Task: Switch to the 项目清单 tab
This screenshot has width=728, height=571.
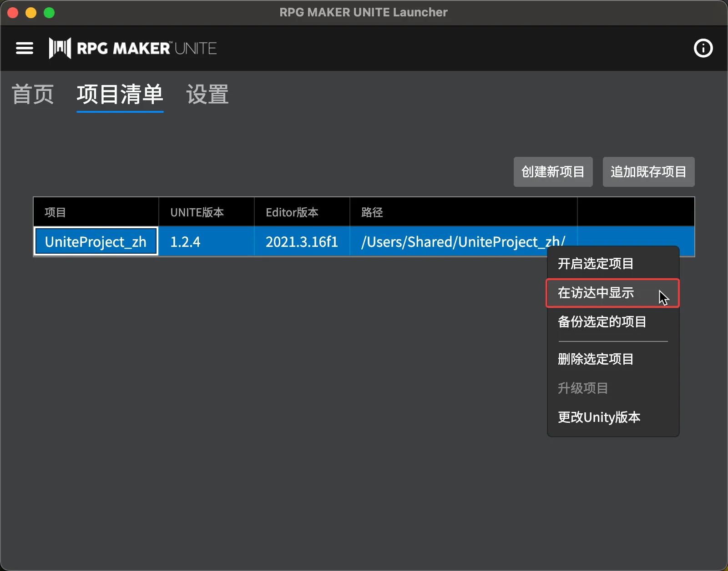Action: tap(120, 95)
